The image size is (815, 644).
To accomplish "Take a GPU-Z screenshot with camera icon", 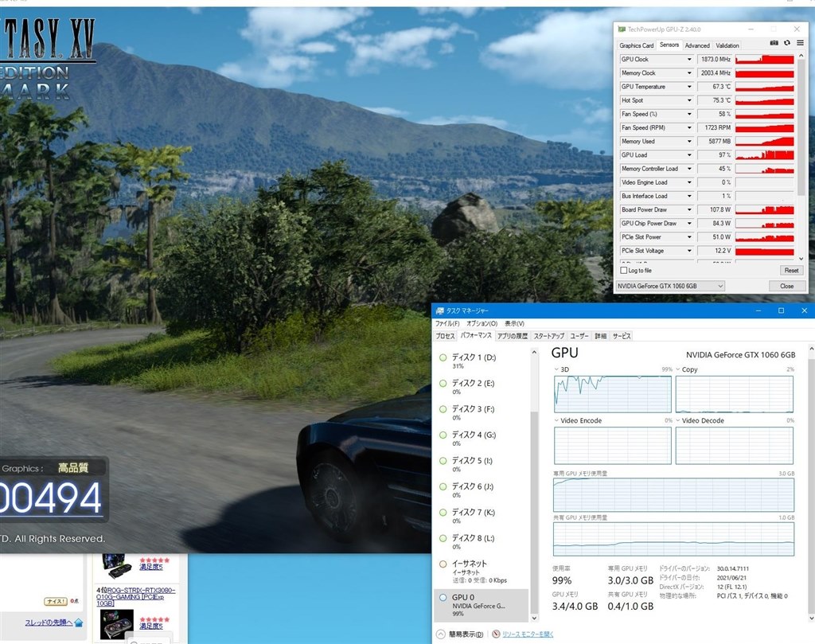I will pyautogui.click(x=774, y=43).
